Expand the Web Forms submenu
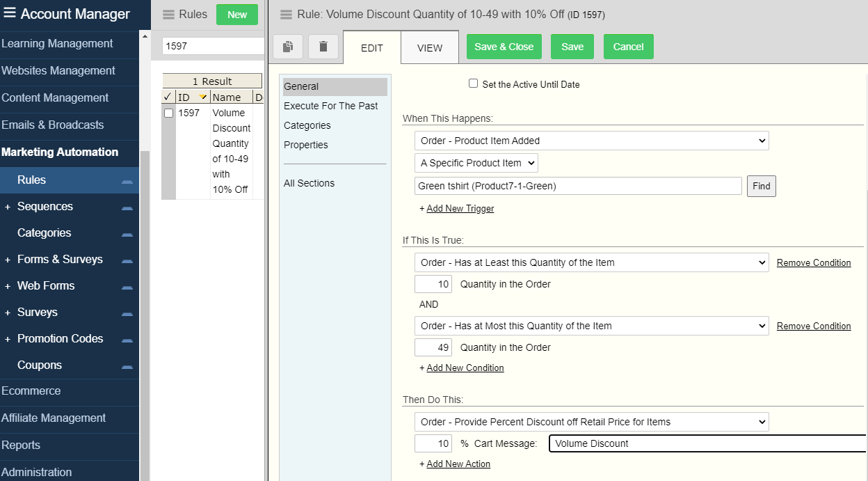868x481 pixels. pyautogui.click(x=8, y=286)
